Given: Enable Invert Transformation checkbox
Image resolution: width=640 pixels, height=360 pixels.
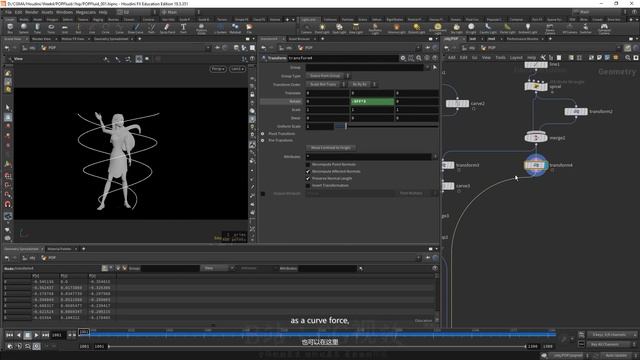Looking at the screenshot, I should click(x=308, y=185).
